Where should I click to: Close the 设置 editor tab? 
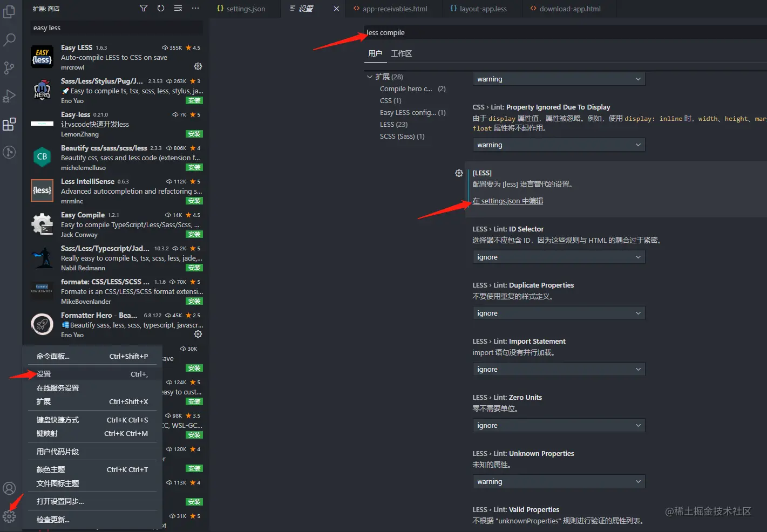[336, 9]
